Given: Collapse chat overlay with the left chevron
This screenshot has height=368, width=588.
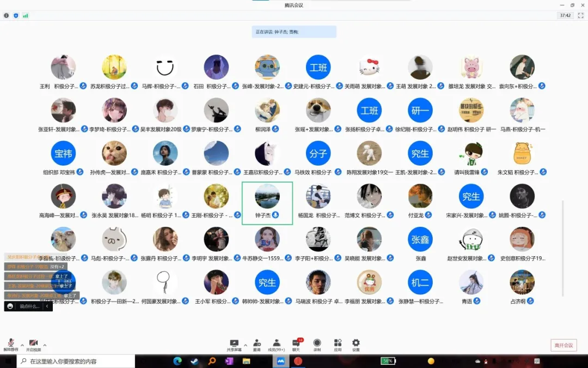Looking at the screenshot, I should (x=47, y=306).
